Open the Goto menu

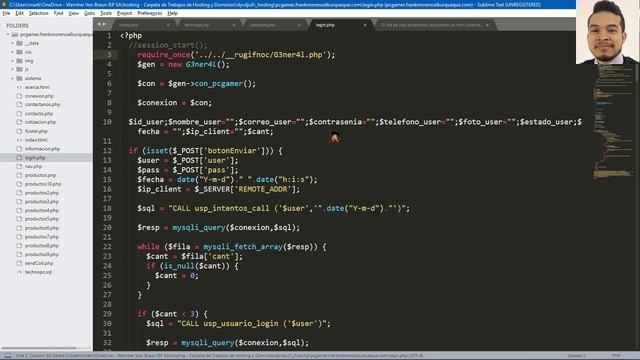[x=89, y=13]
